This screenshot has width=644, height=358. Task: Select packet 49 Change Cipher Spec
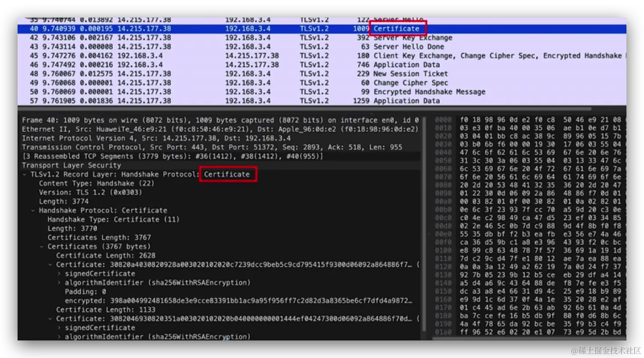click(x=322, y=82)
